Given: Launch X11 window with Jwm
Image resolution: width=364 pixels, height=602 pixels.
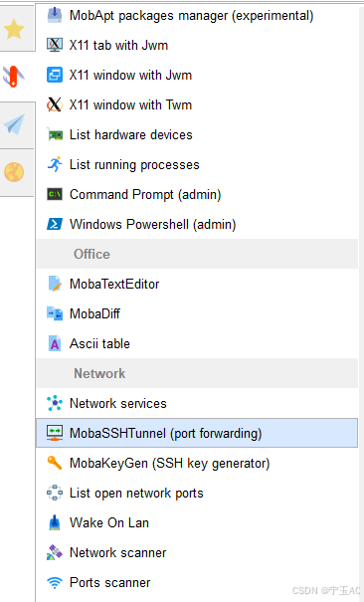Looking at the screenshot, I should tap(197, 75).
